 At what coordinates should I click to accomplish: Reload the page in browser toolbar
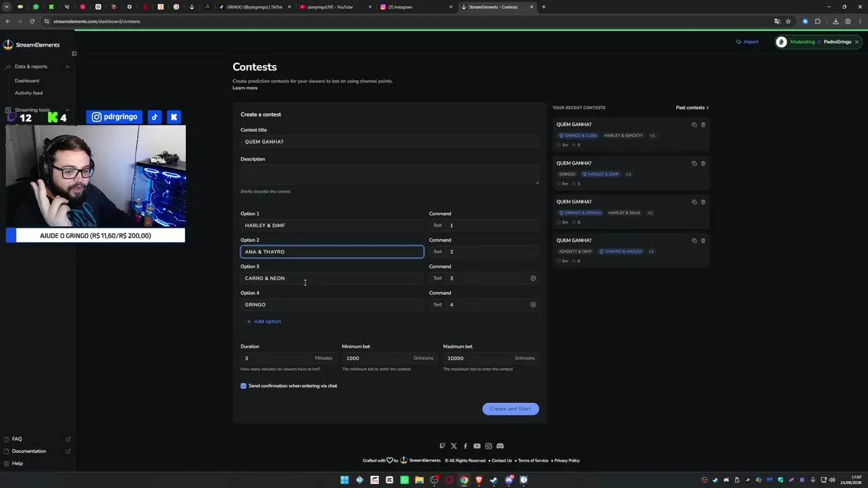(x=32, y=21)
